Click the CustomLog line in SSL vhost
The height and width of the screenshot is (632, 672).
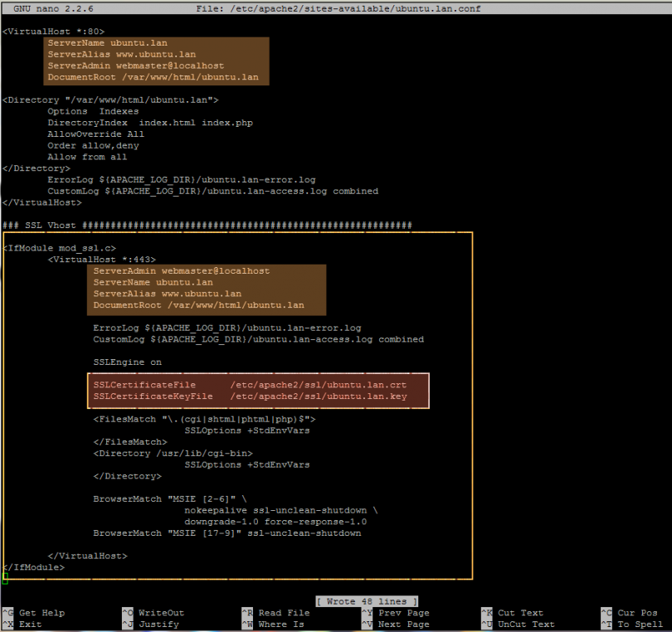coord(258,339)
